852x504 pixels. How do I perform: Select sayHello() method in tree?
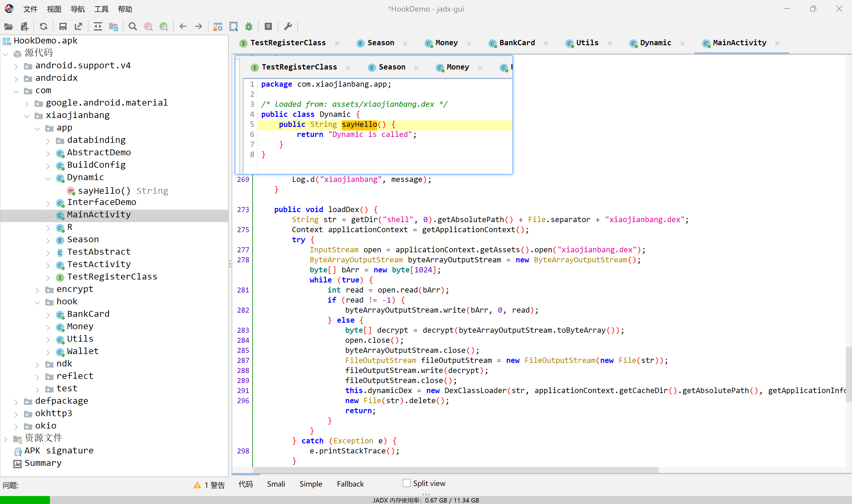coord(104,191)
